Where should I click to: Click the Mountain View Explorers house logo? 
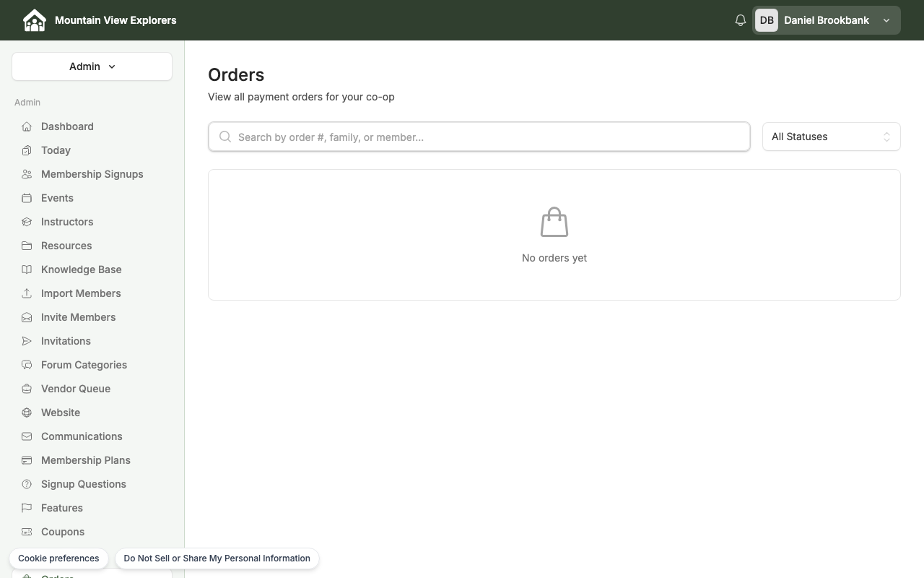pos(34,20)
